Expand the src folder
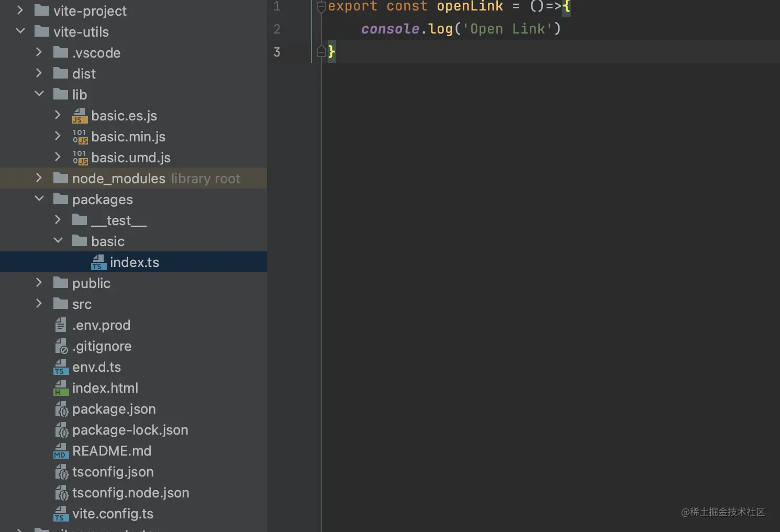Viewport: 780px width, 532px height. pos(39,303)
